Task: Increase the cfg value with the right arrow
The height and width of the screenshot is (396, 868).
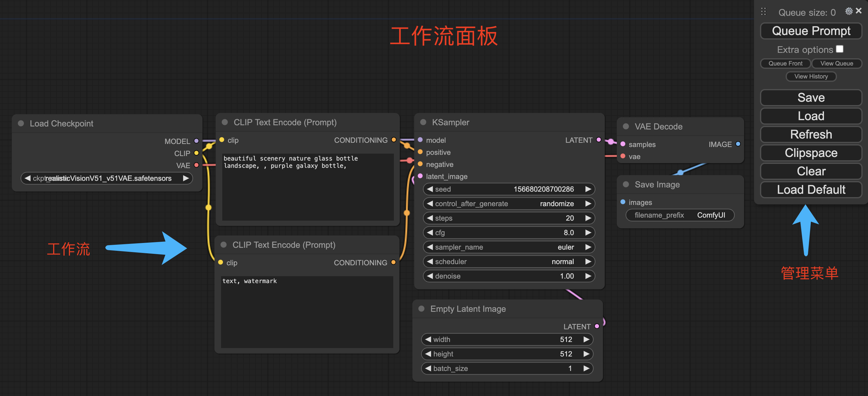Action: 588,232
